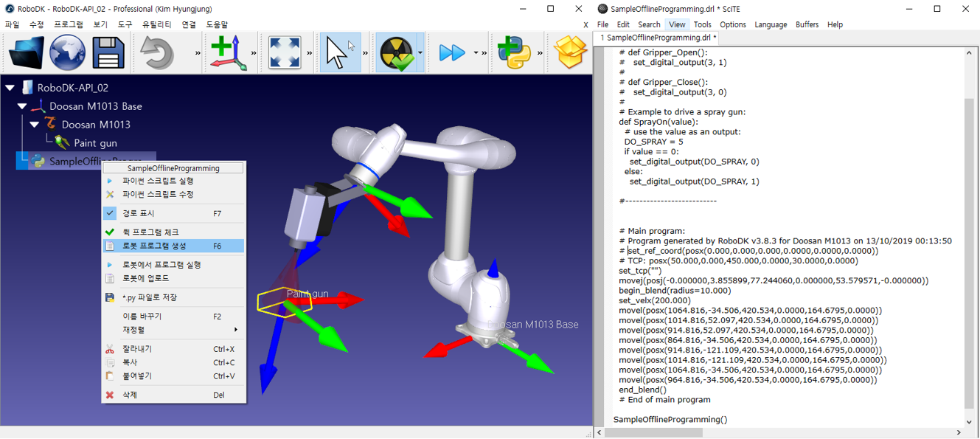Click the undo arrow toolbar icon
Viewport: 980px width, 439px height.
coord(158,52)
